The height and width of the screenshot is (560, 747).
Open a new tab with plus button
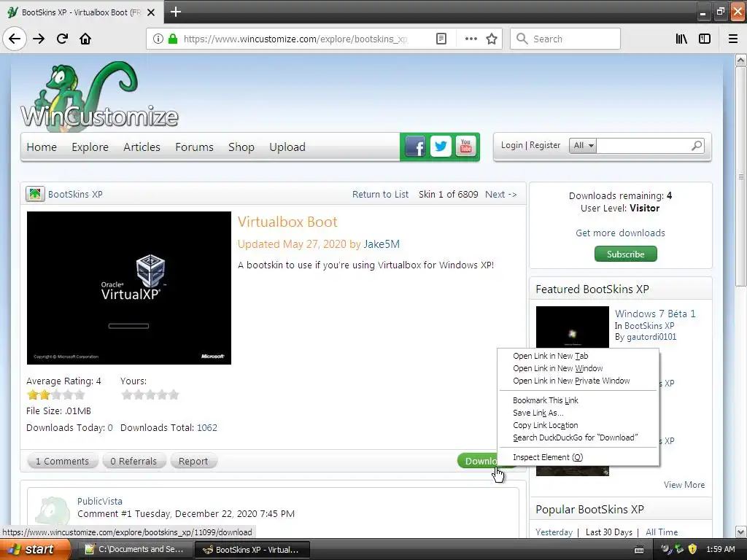[176, 12]
